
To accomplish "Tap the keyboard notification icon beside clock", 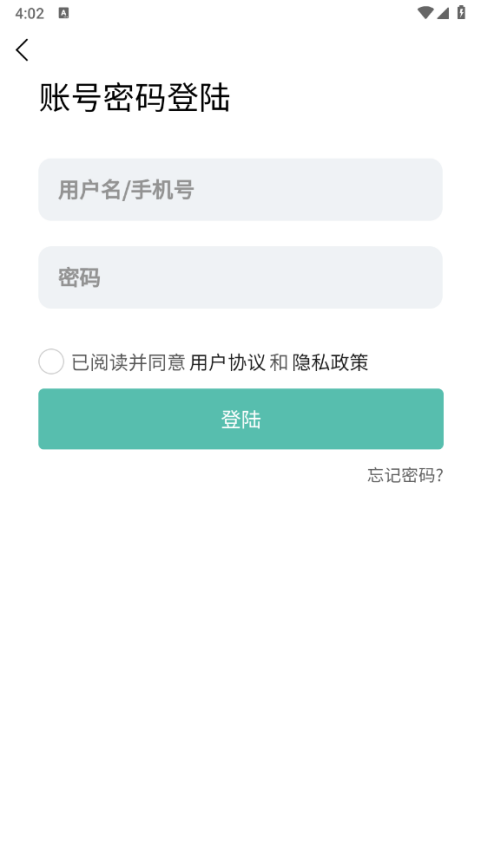I will 64,13.
